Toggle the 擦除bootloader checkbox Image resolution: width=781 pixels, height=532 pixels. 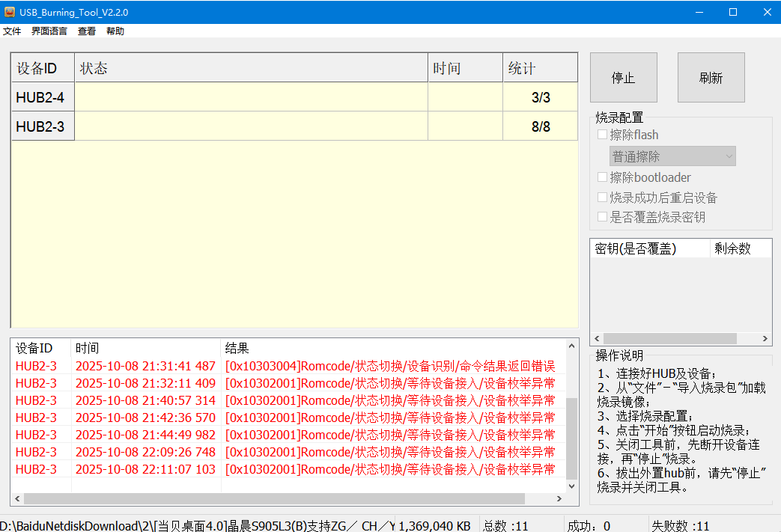click(x=602, y=177)
